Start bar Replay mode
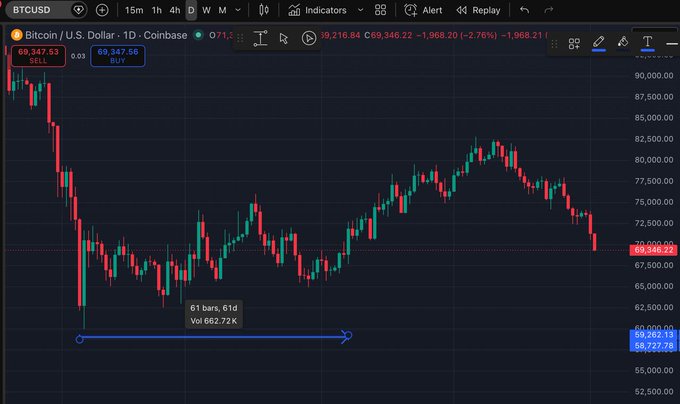This screenshot has height=404, width=680. tap(478, 10)
